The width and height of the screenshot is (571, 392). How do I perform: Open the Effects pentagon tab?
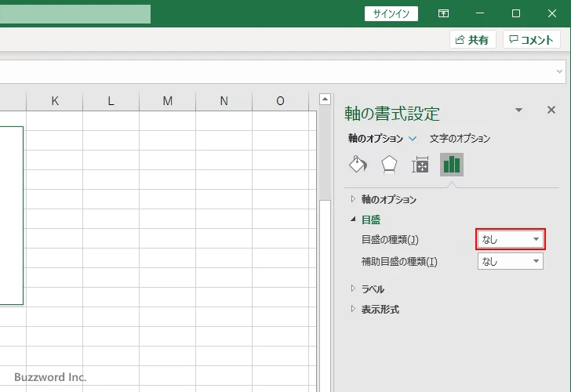[389, 165]
